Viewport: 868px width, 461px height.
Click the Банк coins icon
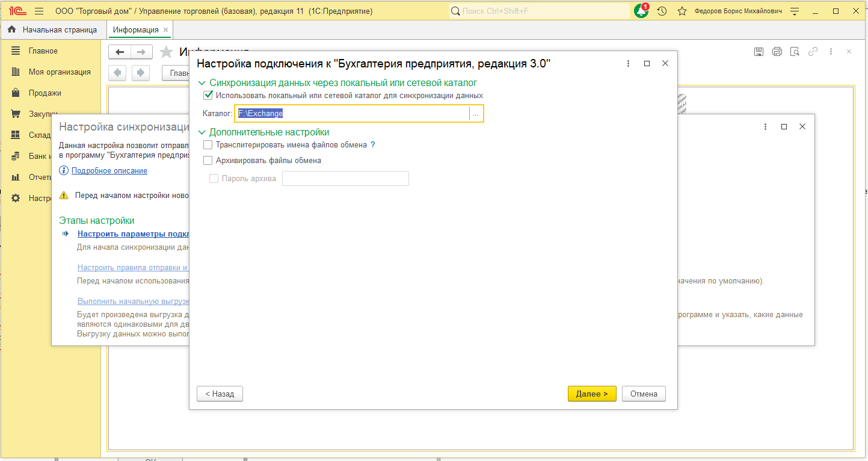coord(16,156)
